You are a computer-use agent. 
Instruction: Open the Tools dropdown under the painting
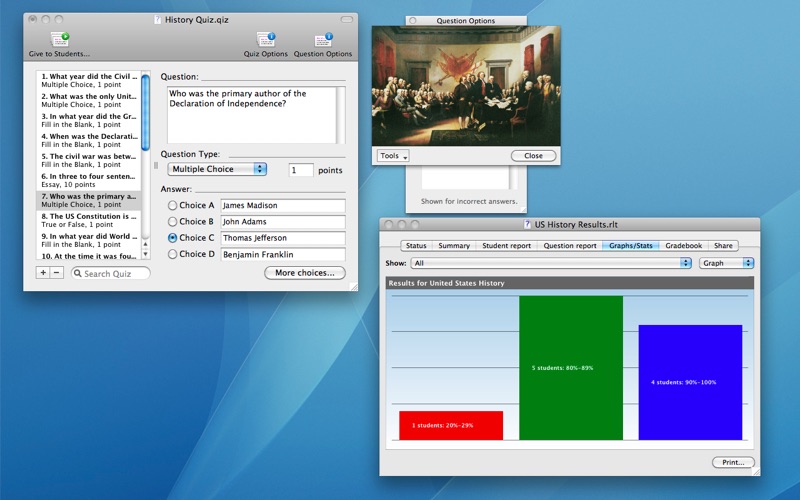[x=393, y=156]
